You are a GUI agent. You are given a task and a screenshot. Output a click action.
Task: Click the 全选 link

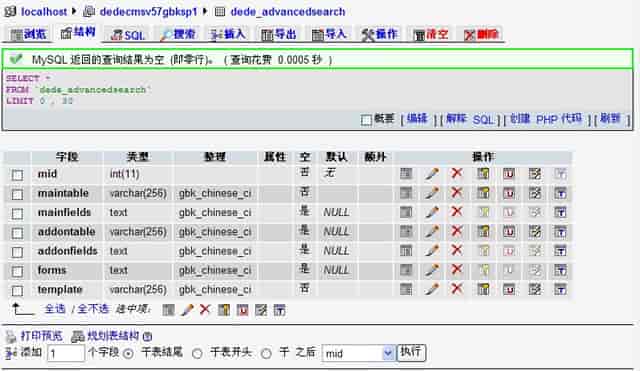click(55, 309)
